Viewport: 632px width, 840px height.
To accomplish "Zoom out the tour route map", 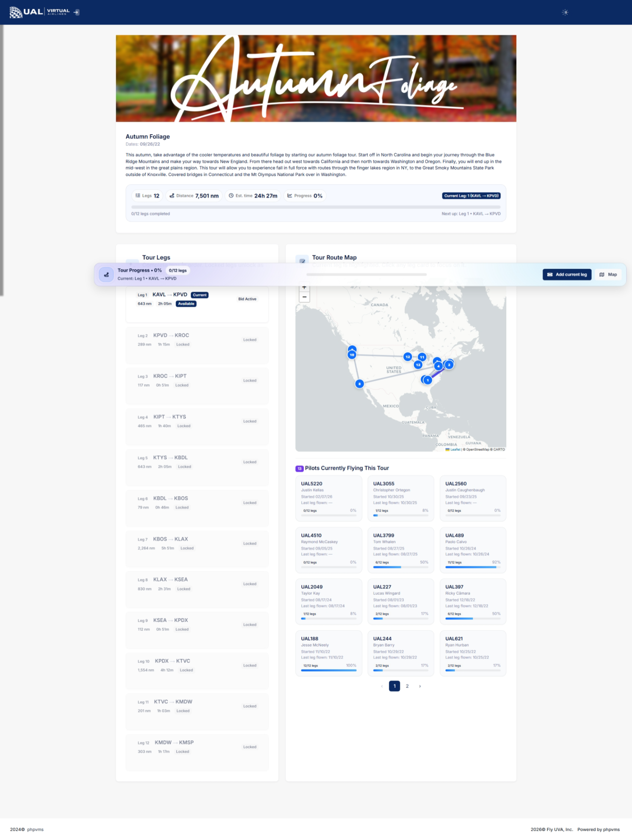I will tap(304, 297).
